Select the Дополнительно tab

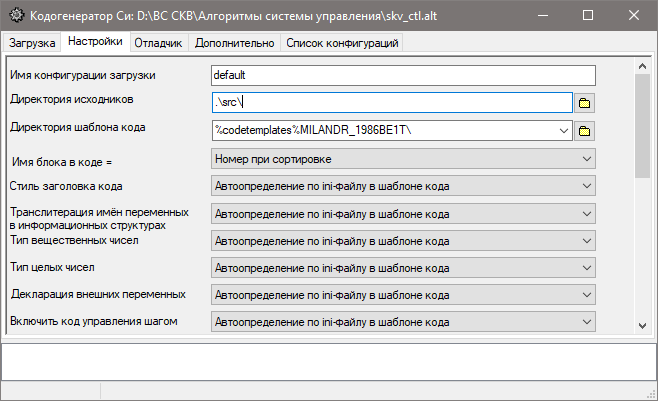[x=235, y=43]
